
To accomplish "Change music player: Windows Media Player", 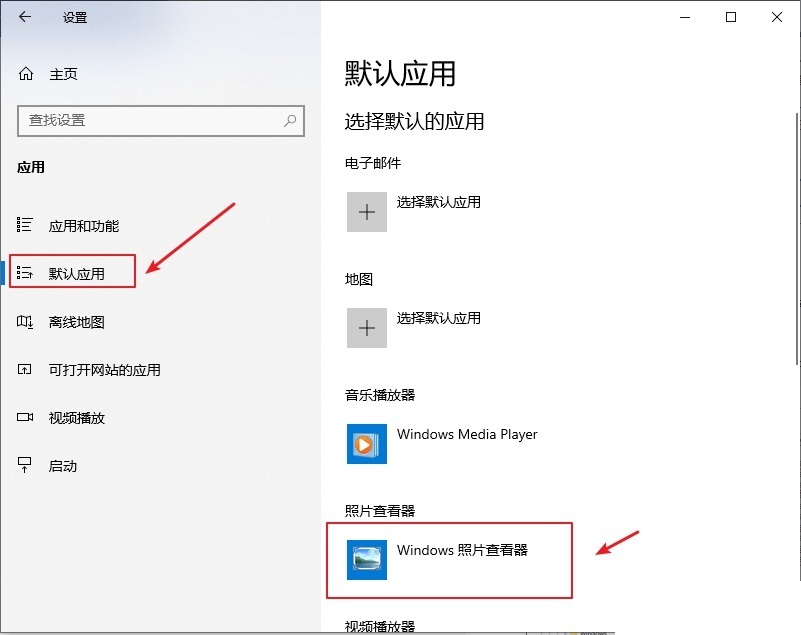I will 467,434.
